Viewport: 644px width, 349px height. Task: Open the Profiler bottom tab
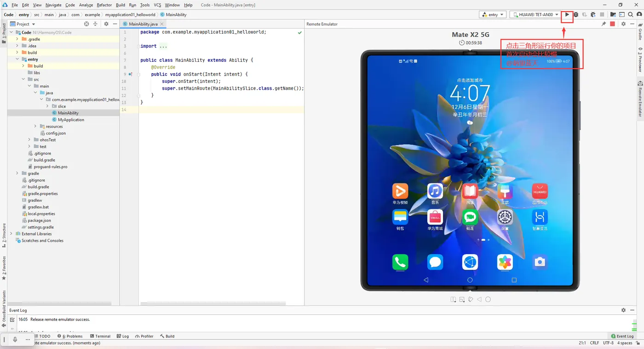pyautogui.click(x=144, y=336)
